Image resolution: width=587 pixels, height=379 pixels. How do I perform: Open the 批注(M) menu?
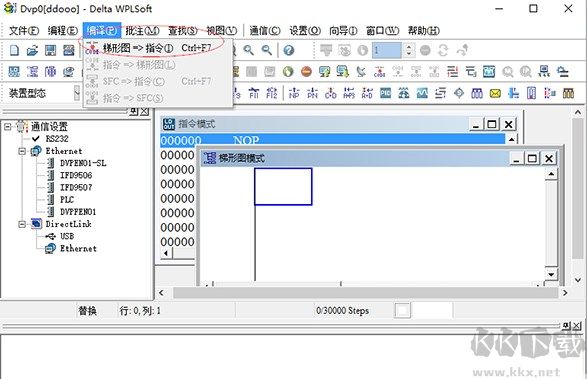(142, 30)
